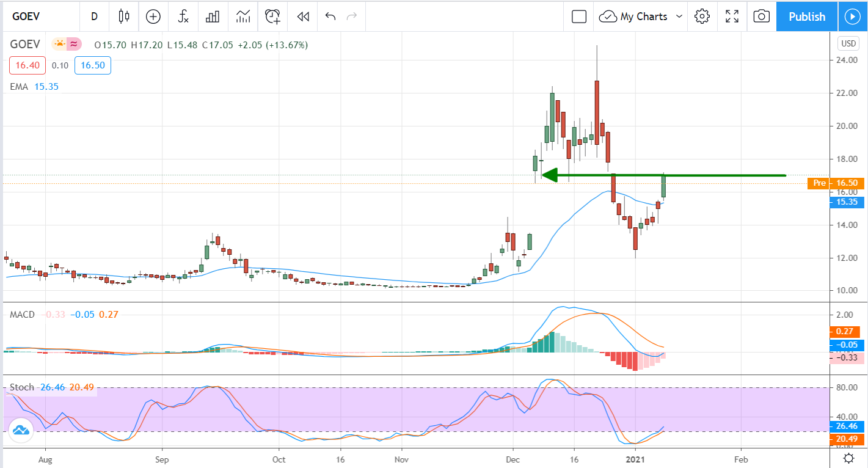Image resolution: width=868 pixels, height=468 pixels.
Task: Take a chart snapshot with the camera icon
Action: pos(761,16)
